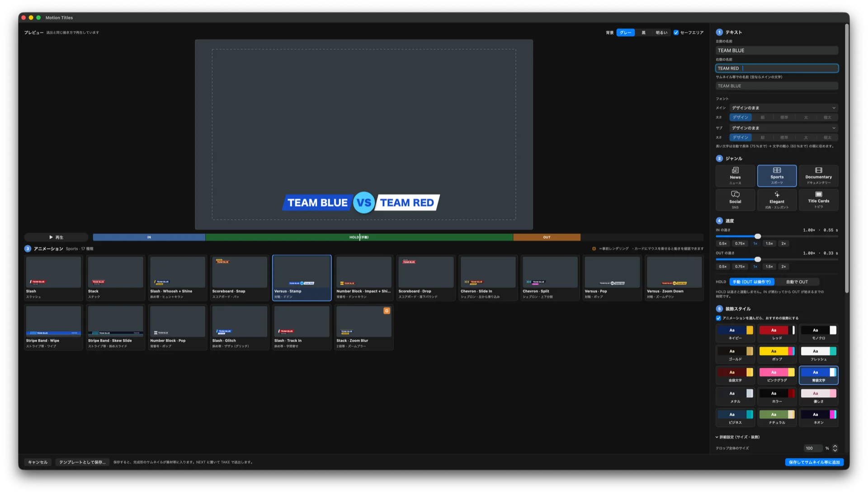Select the ネオン color style swatch

tap(818, 418)
